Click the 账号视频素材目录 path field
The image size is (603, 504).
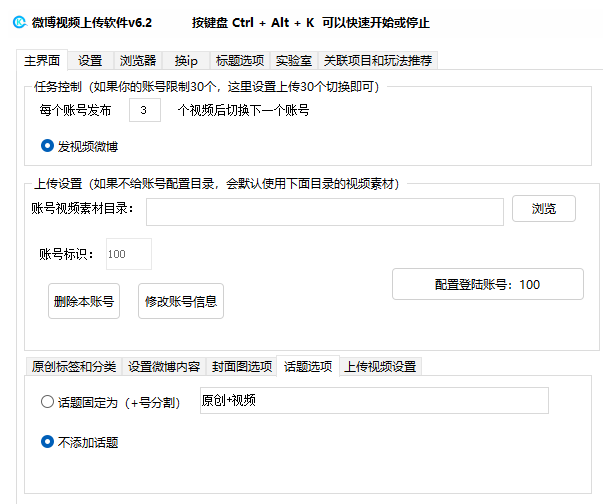pos(325,212)
